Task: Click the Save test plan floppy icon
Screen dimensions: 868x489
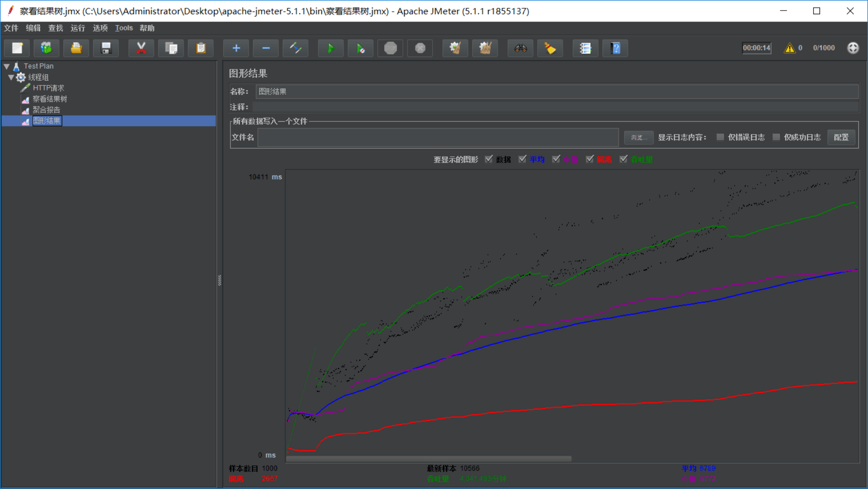Action: [x=106, y=48]
